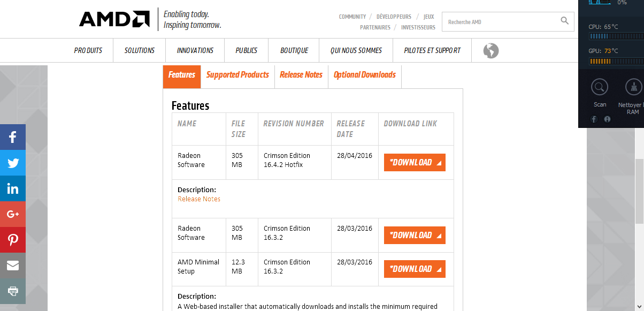644x311 pixels.
Task: Click the 12.3 MB file size
Action: tap(239, 267)
